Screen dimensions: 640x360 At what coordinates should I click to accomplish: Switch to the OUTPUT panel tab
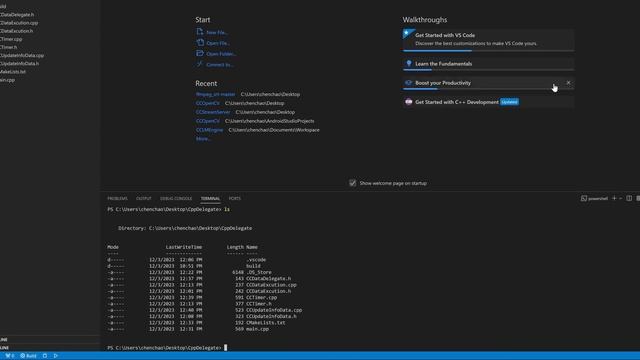[x=144, y=198]
